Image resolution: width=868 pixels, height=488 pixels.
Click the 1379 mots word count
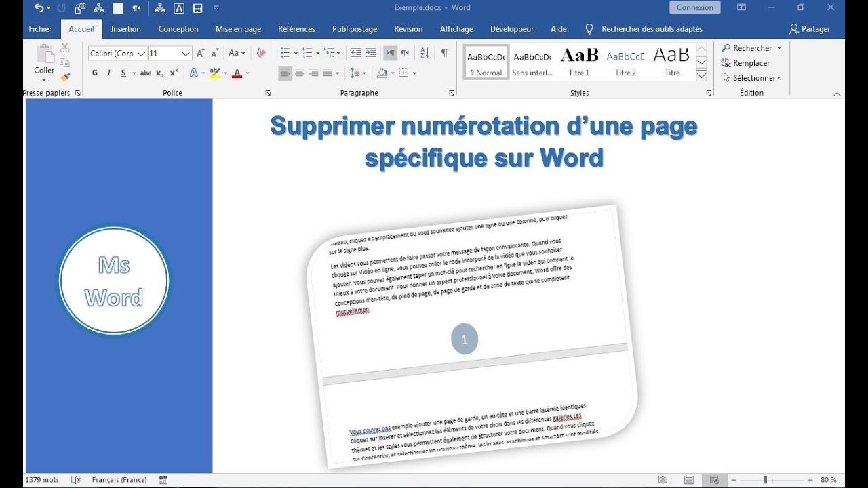[42, 480]
